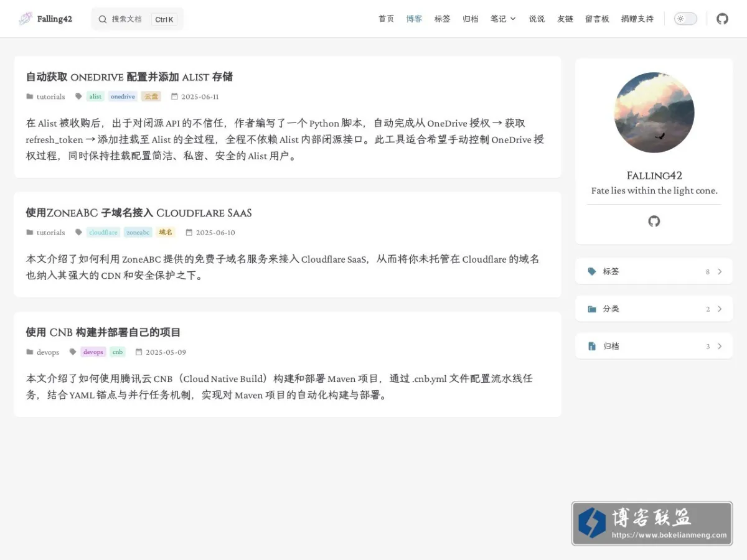This screenshot has height=560, width=747.
Task: Click the alist tag badge
Action: [95, 96]
